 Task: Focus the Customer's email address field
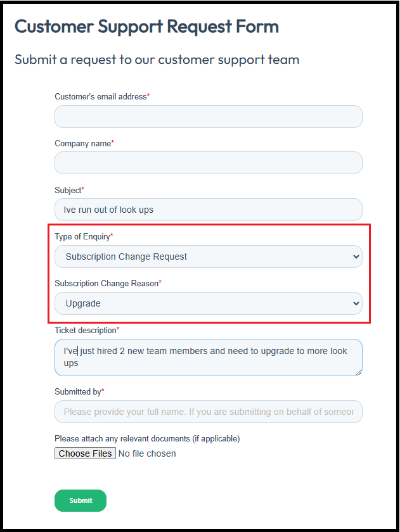coord(209,117)
